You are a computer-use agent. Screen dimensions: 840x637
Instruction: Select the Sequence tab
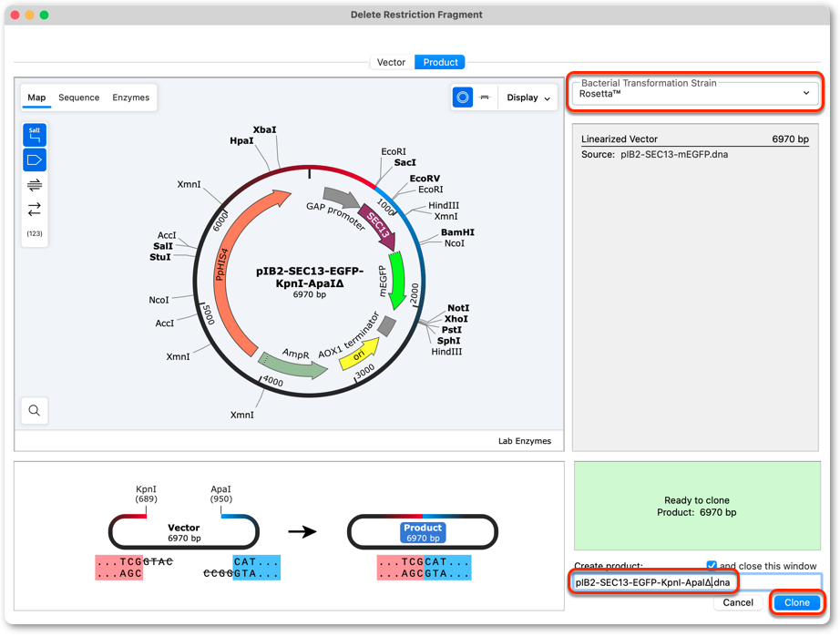pos(78,98)
